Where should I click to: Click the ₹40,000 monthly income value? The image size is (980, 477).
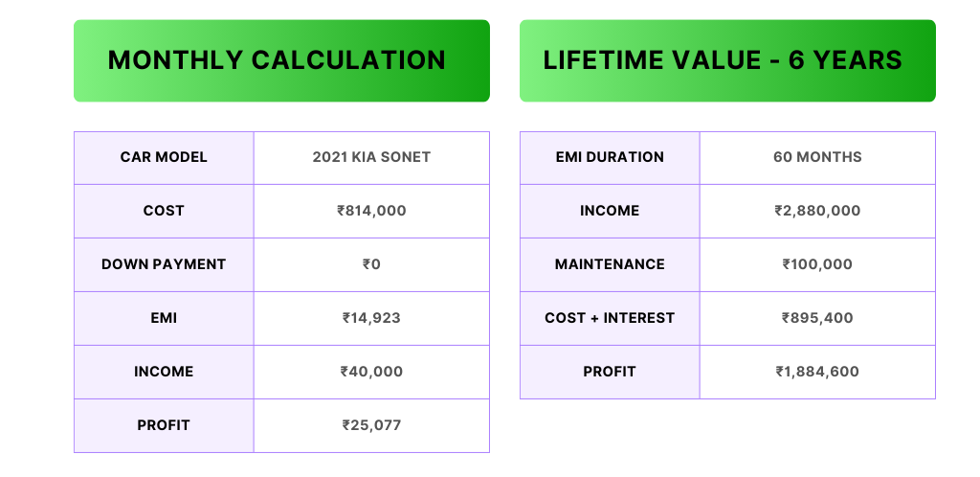pos(371,373)
